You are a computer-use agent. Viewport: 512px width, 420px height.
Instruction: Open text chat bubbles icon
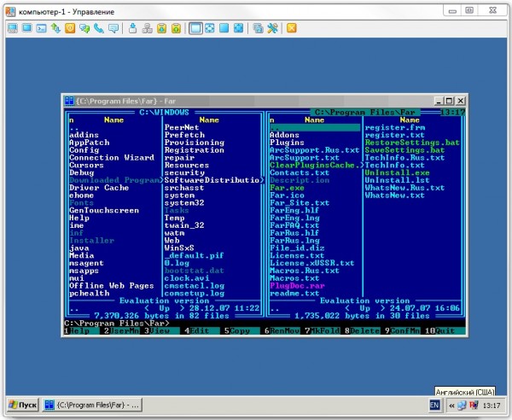click(84, 28)
